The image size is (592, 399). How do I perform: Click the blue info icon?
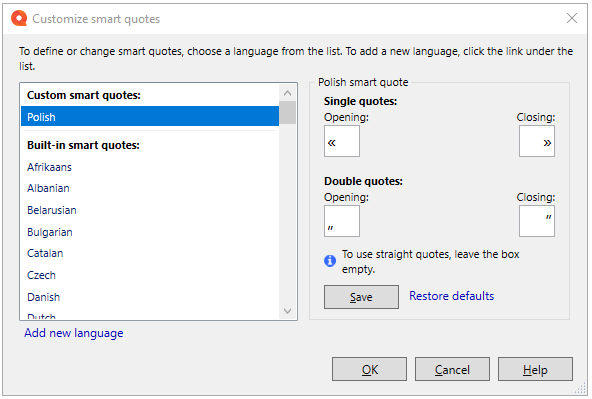click(x=330, y=260)
